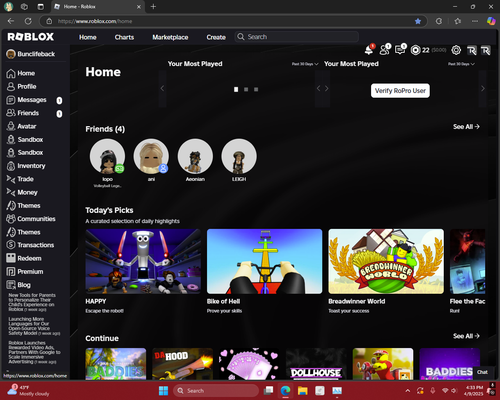Open the Breadwinner World game thumbnail

pos(386,261)
